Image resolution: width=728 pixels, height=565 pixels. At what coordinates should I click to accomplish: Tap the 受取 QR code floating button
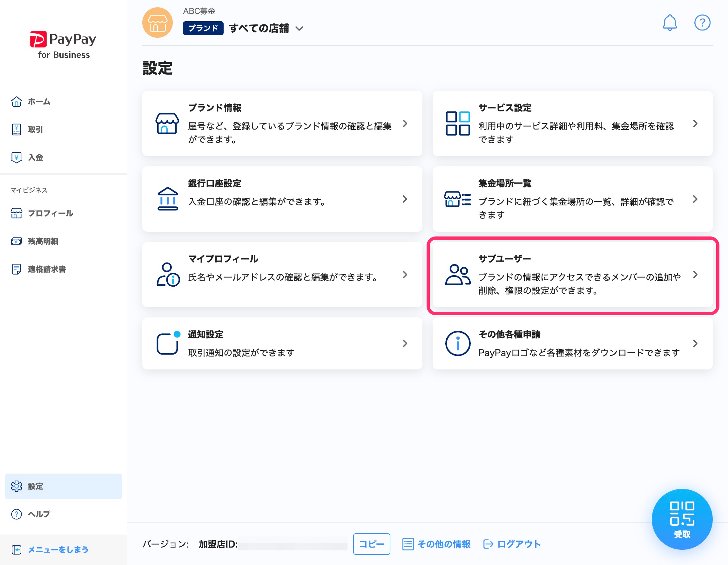click(x=682, y=519)
